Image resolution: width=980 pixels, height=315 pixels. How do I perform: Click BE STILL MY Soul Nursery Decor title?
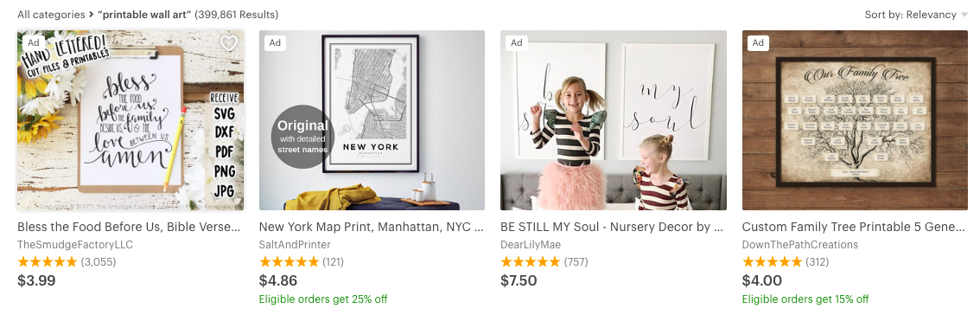[613, 227]
